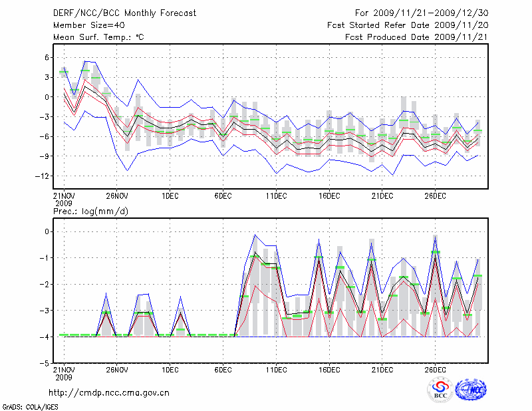
Task: Click the BCC logo icon
Action: [x=440, y=390]
